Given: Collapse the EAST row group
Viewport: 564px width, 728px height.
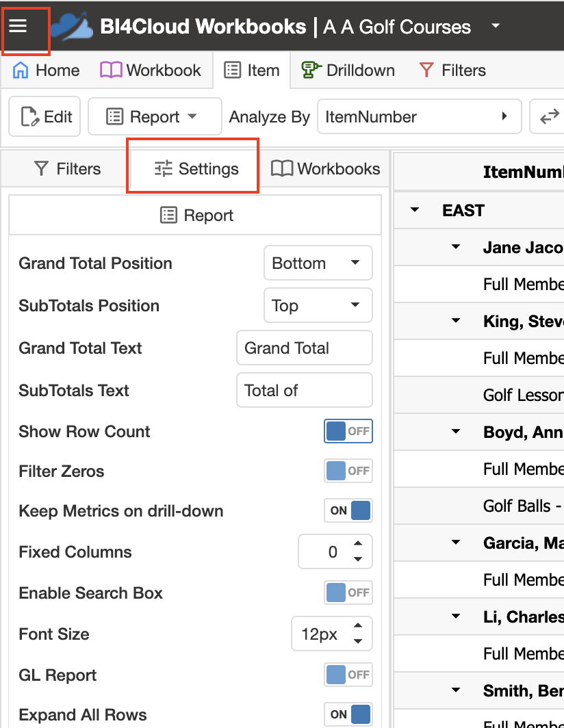Looking at the screenshot, I should 415,210.
